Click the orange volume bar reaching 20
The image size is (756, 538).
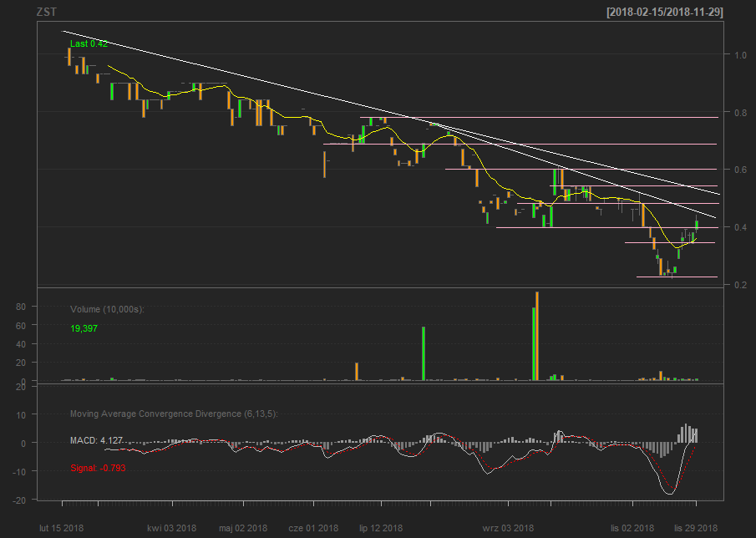pyautogui.click(x=357, y=372)
